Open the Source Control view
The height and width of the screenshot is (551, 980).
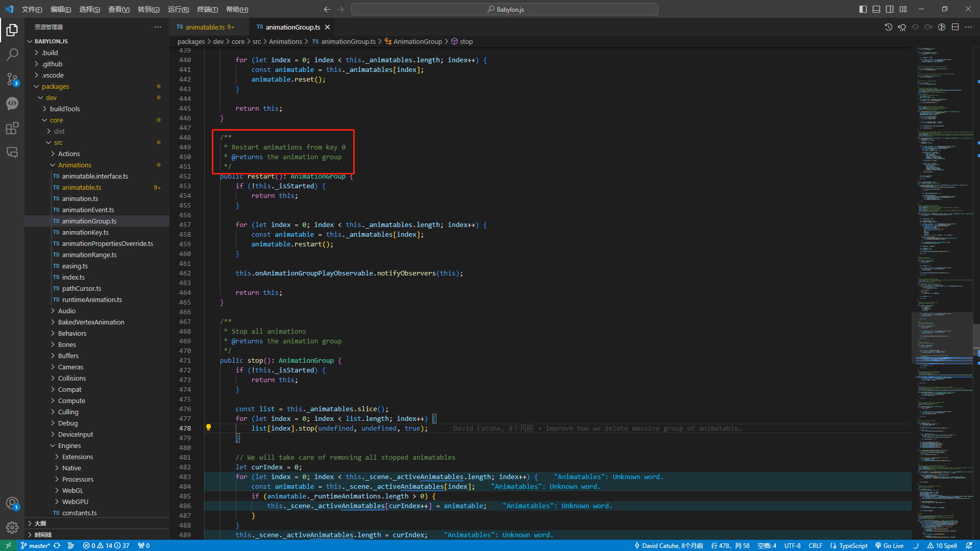pos(12,79)
